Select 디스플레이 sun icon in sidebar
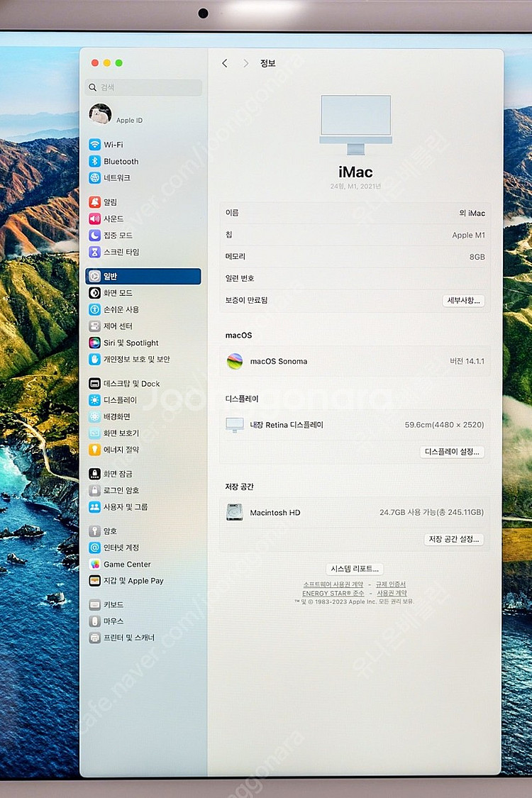 pyautogui.click(x=94, y=400)
